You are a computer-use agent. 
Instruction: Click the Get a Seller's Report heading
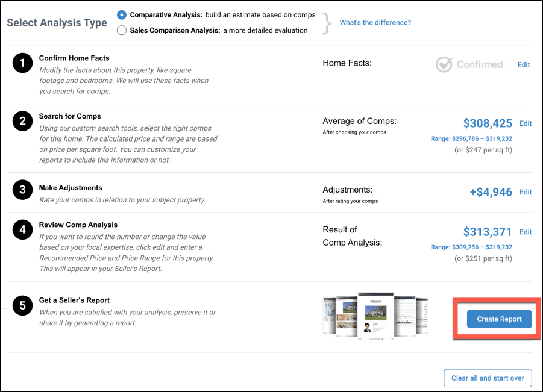tap(74, 300)
